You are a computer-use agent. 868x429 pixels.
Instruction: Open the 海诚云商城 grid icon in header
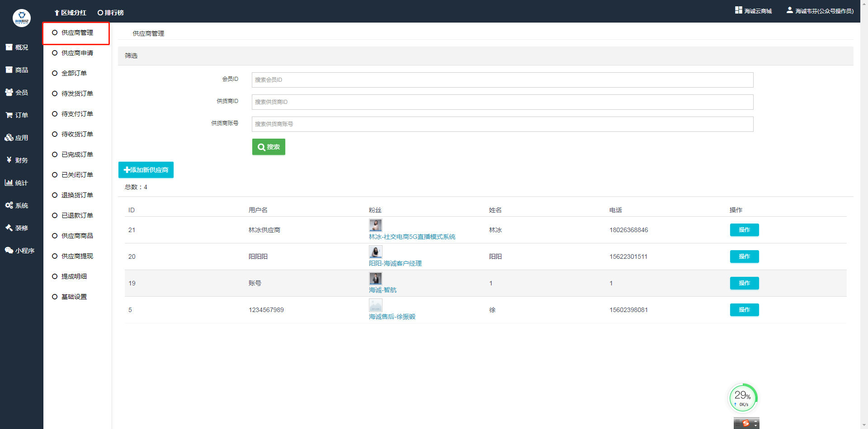point(739,10)
